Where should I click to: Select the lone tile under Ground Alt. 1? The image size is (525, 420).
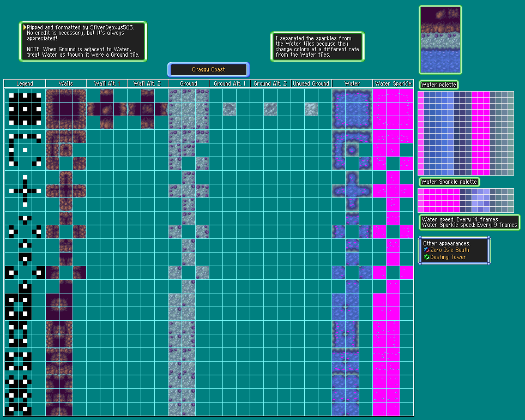(230, 109)
